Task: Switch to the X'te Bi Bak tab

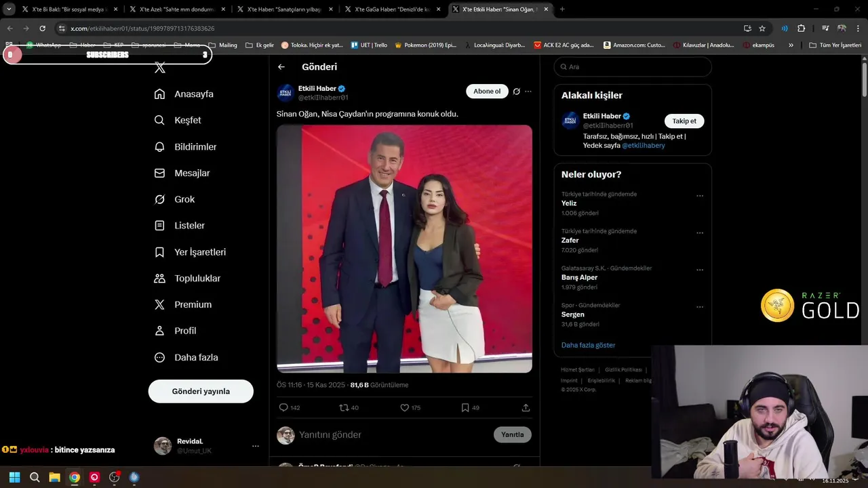Action: tap(70, 9)
